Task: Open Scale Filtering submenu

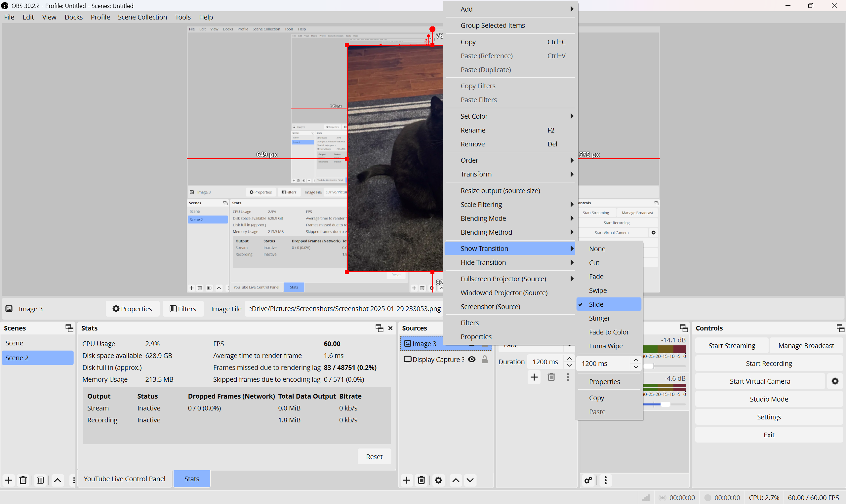Action: tap(509, 204)
